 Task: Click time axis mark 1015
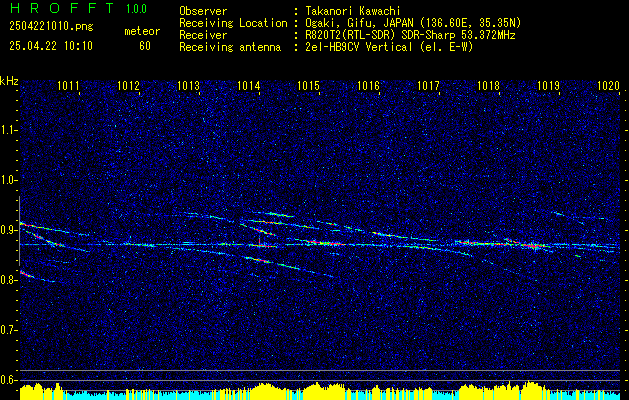[308, 85]
